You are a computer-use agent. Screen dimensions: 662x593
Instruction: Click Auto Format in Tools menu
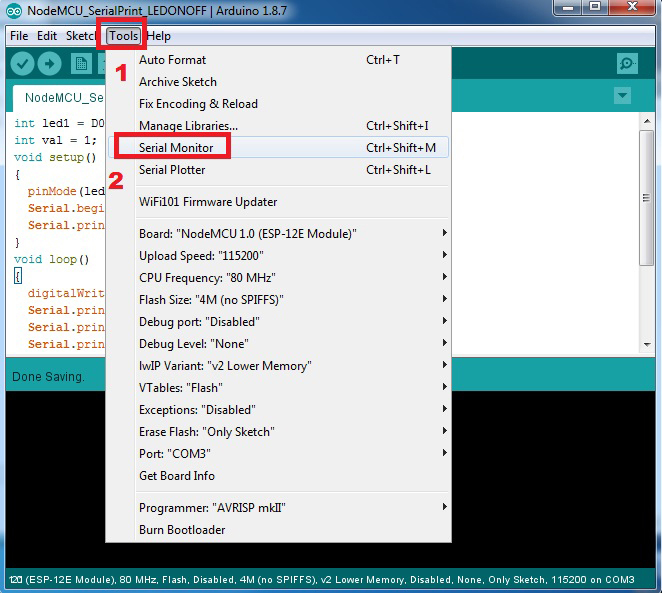(x=172, y=60)
